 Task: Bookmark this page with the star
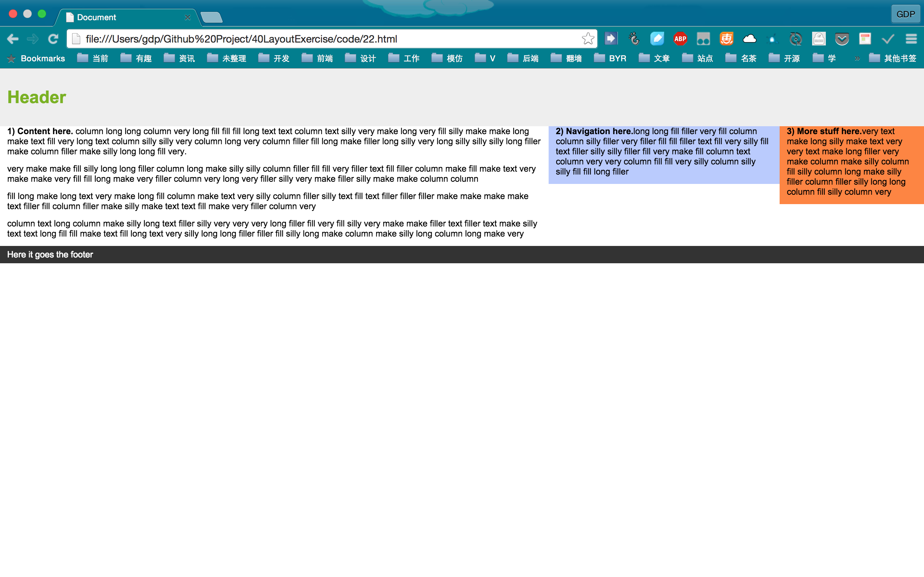(x=588, y=39)
